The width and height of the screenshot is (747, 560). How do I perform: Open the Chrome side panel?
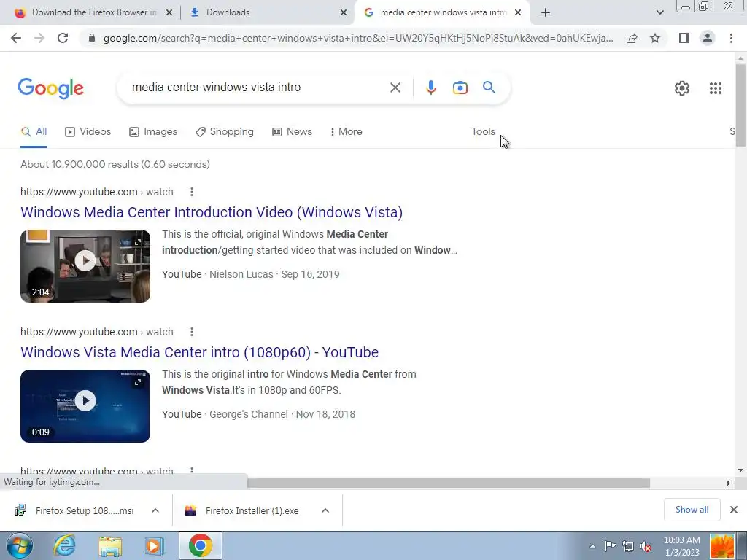pos(684,38)
